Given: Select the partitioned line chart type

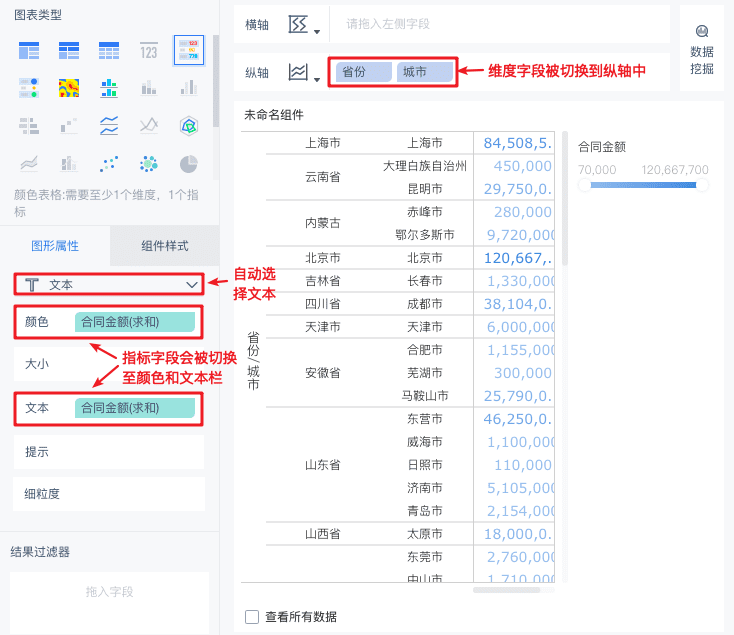Looking at the screenshot, I should [109, 126].
